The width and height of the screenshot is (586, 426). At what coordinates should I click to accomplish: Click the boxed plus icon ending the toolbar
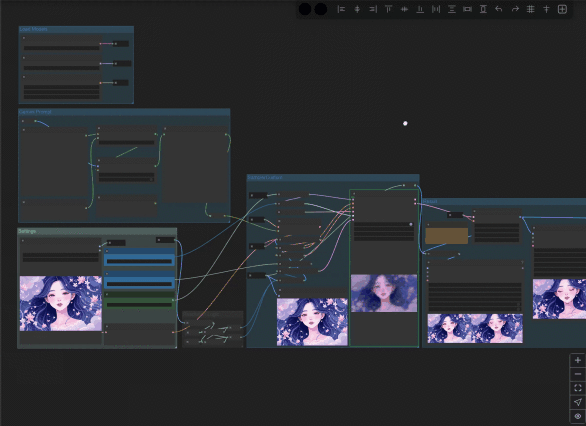click(x=562, y=9)
